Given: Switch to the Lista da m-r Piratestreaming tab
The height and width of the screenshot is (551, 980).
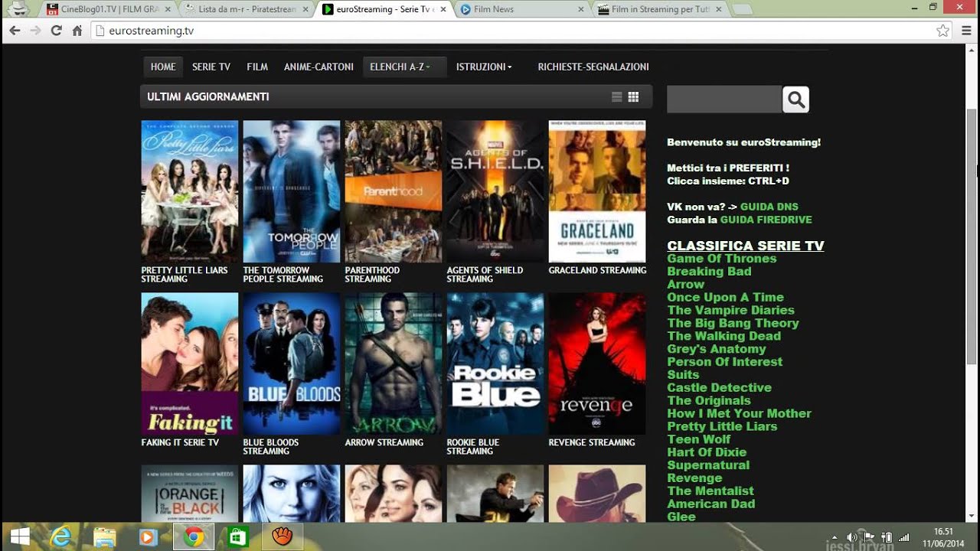Looking at the screenshot, I should (x=247, y=9).
